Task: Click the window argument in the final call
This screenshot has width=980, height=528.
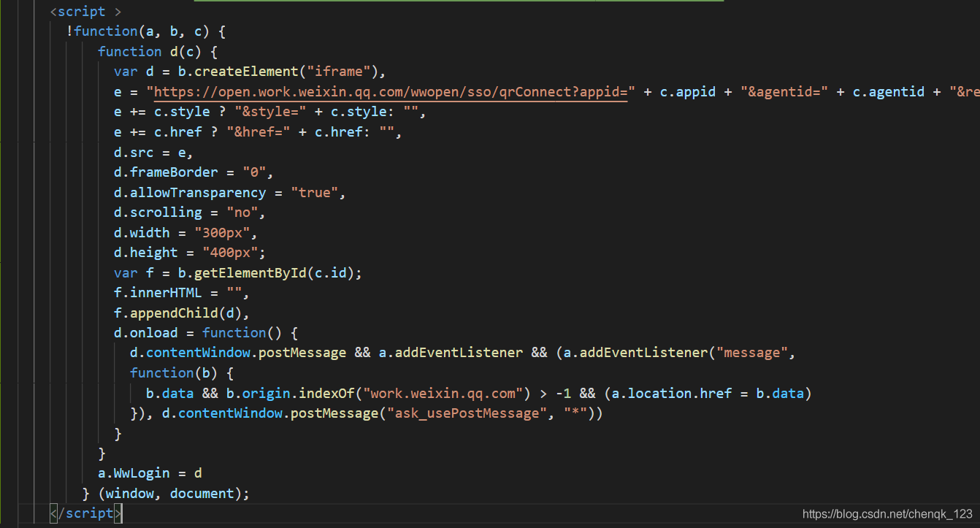Action: 129,494
